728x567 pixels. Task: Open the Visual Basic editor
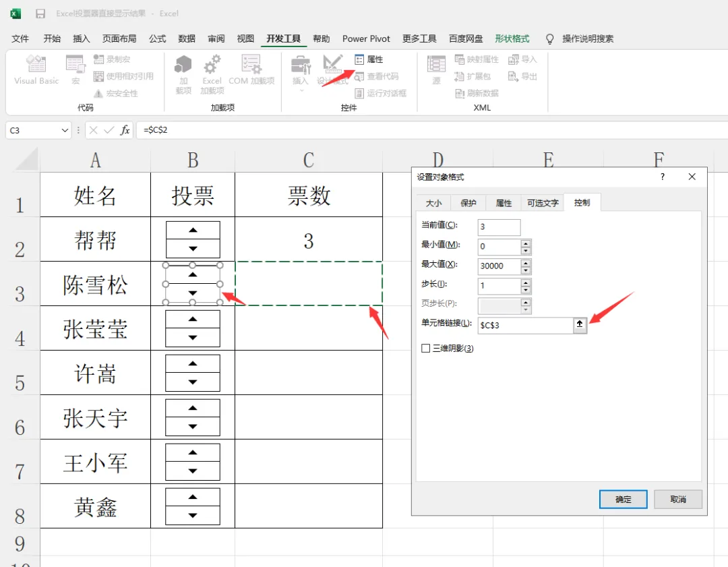(x=36, y=70)
